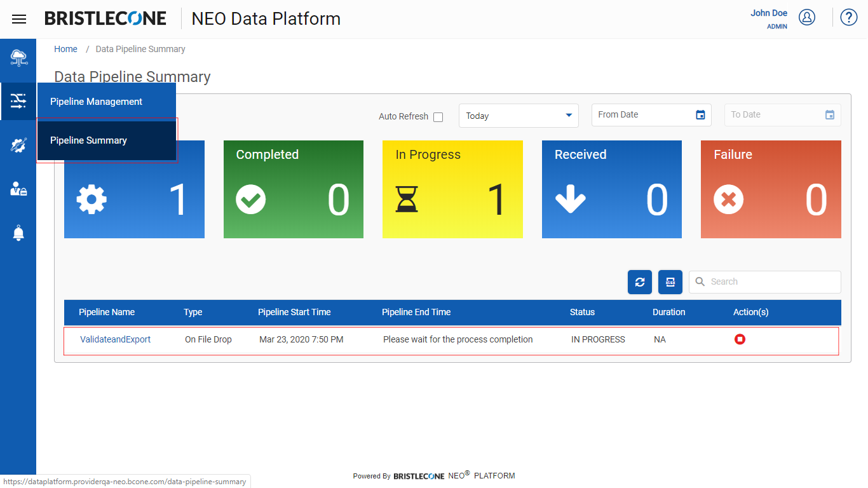The image size is (868, 488).
Task: Open the From Date calendar icon
Action: pos(700,115)
